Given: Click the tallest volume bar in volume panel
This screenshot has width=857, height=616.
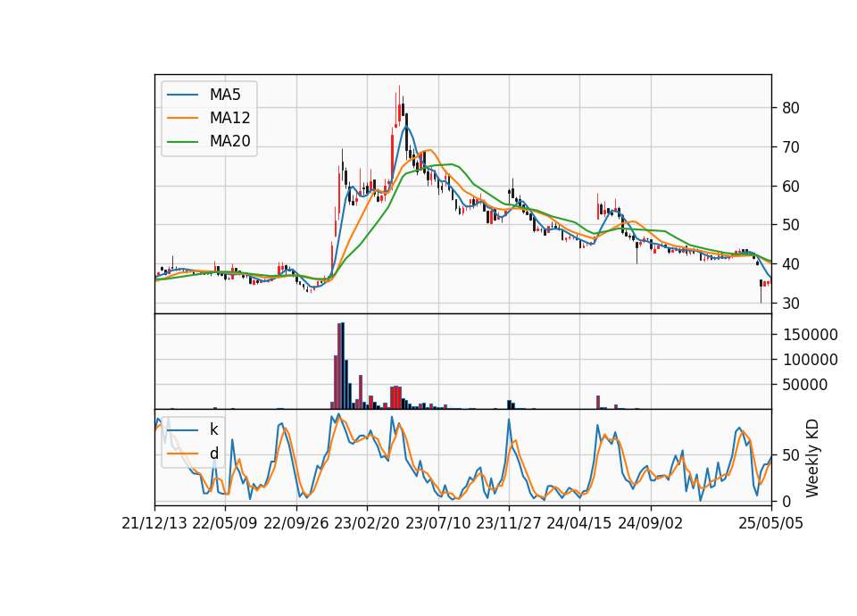Looking at the screenshot, I should [343, 366].
